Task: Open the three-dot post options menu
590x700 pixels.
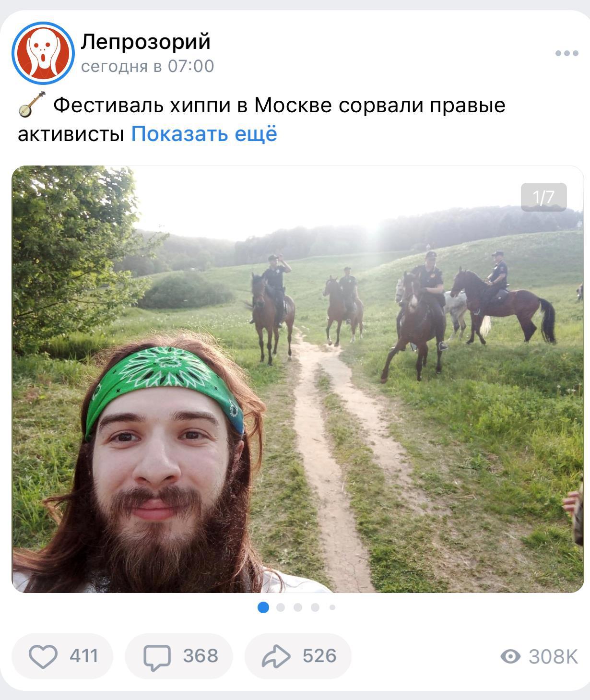Action: click(x=567, y=53)
